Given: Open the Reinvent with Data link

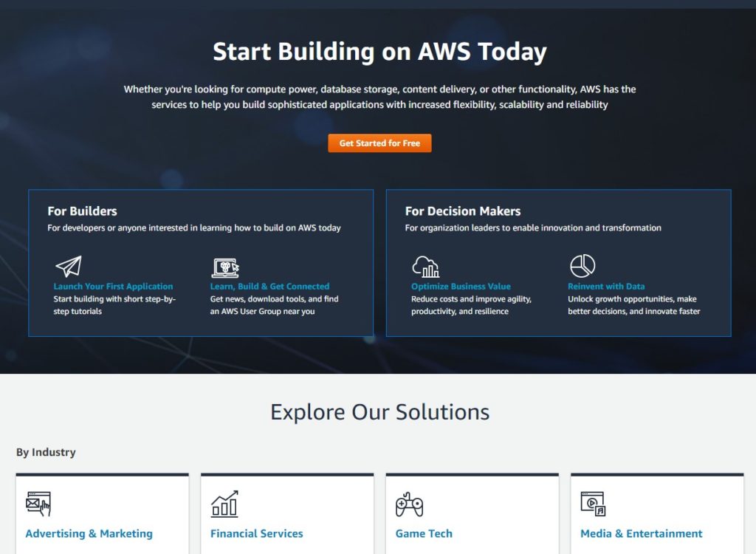Looking at the screenshot, I should [606, 286].
